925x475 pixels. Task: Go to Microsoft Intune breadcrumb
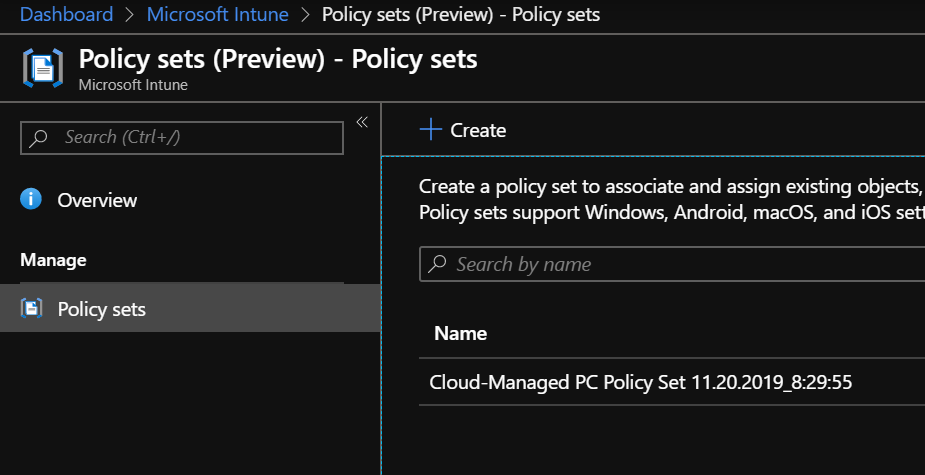217,15
